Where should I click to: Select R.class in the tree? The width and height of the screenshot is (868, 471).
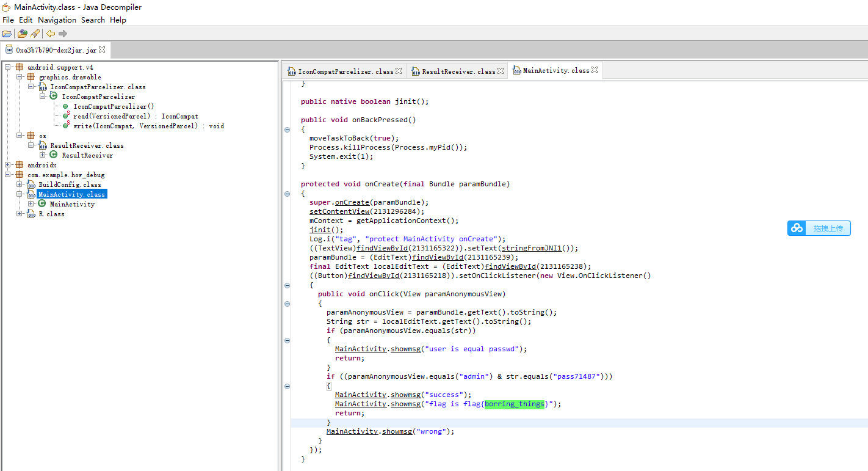click(x=51, y=214)
